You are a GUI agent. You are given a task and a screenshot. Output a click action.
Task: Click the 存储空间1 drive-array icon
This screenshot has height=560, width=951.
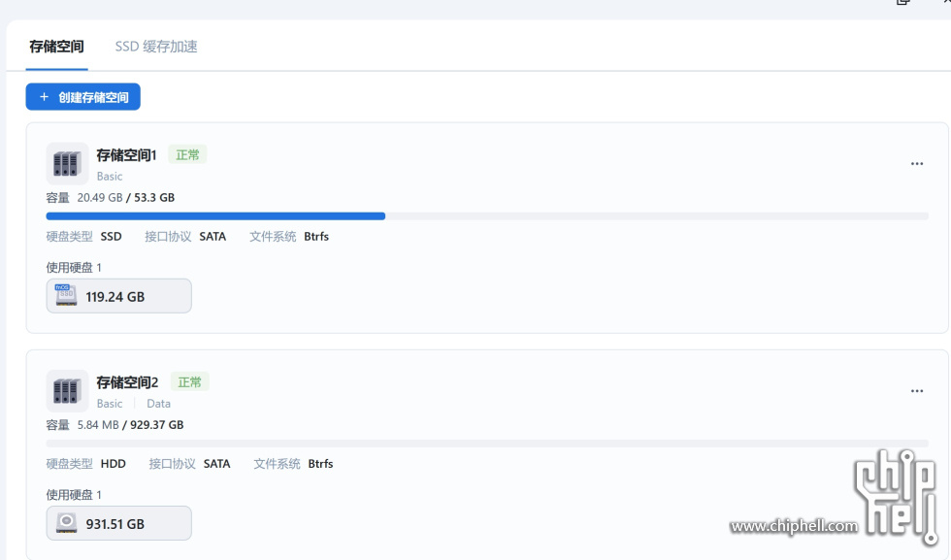(67, 164)
